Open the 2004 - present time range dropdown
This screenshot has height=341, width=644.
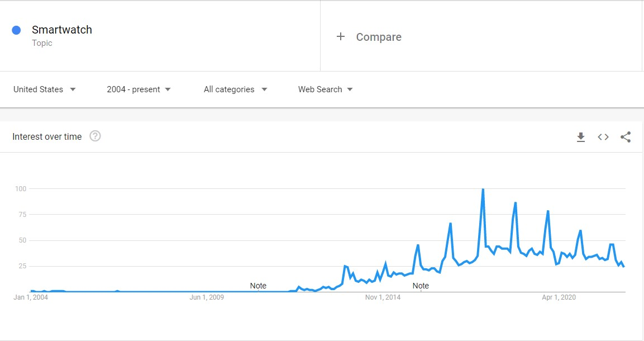click(139, 89)
